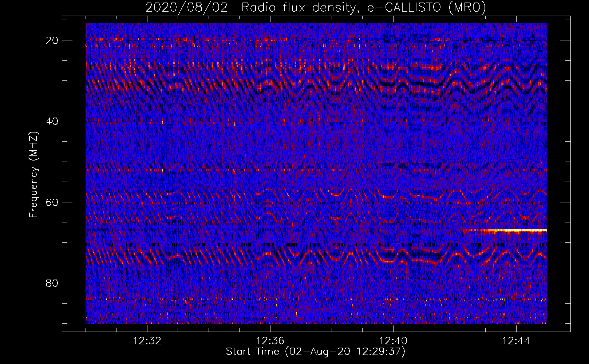Click the bright yellow emission line near 67 MHz
This screenshot has width=589, height=364.
(504, 230)
